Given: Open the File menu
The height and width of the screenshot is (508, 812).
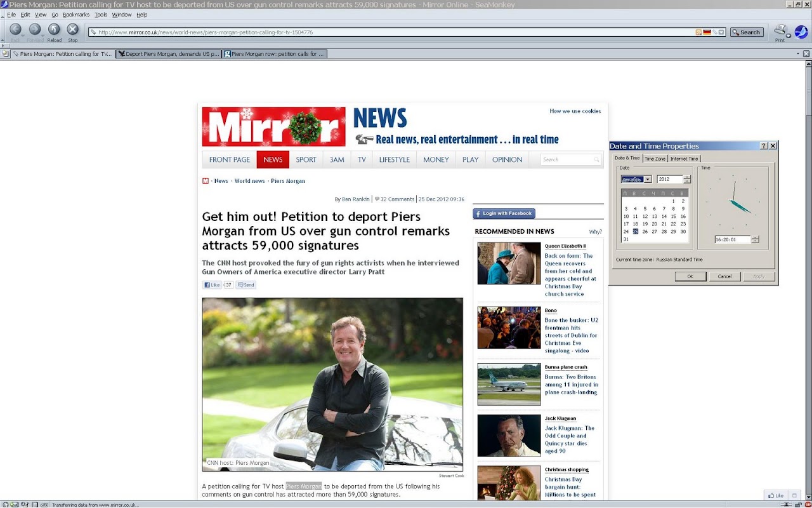Looking at the screenshot, I should (11, 15).
